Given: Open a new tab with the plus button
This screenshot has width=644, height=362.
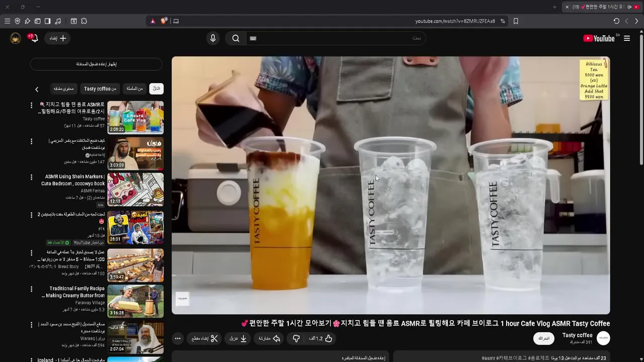Looking at the screenshot, I should tap(554, 7).
